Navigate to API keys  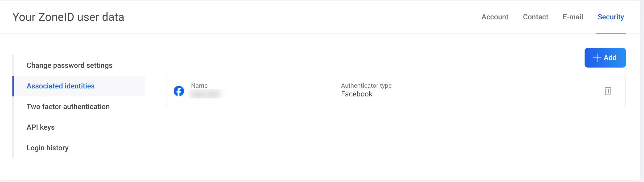(41, 127)
